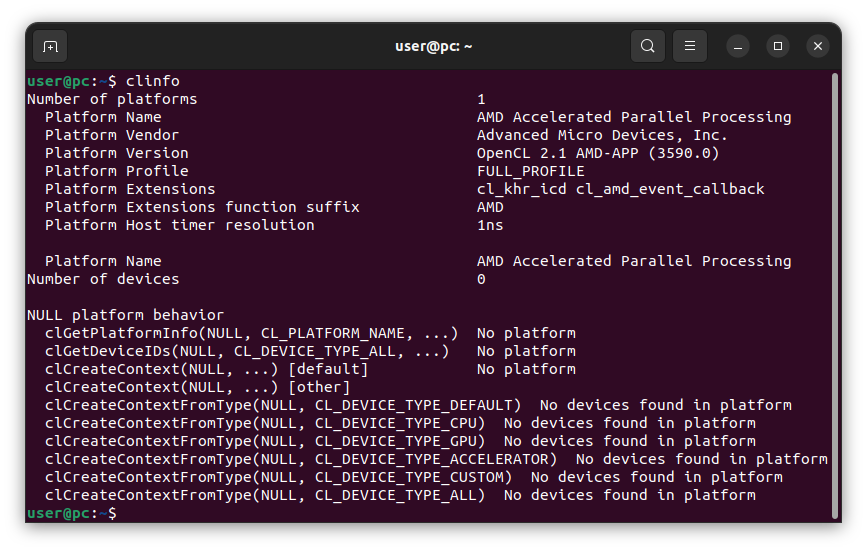Click the terminal vertical scrollbar

point(835,296)
